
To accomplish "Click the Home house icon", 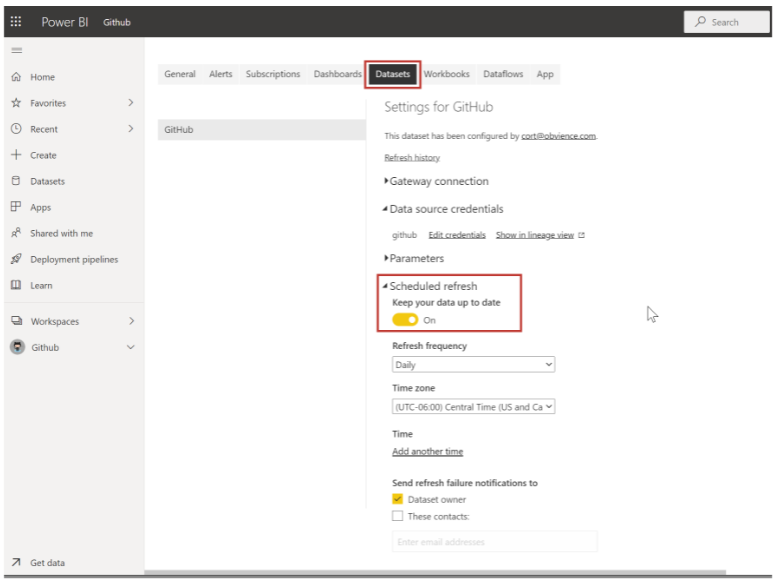I will (x=16, y=77).
